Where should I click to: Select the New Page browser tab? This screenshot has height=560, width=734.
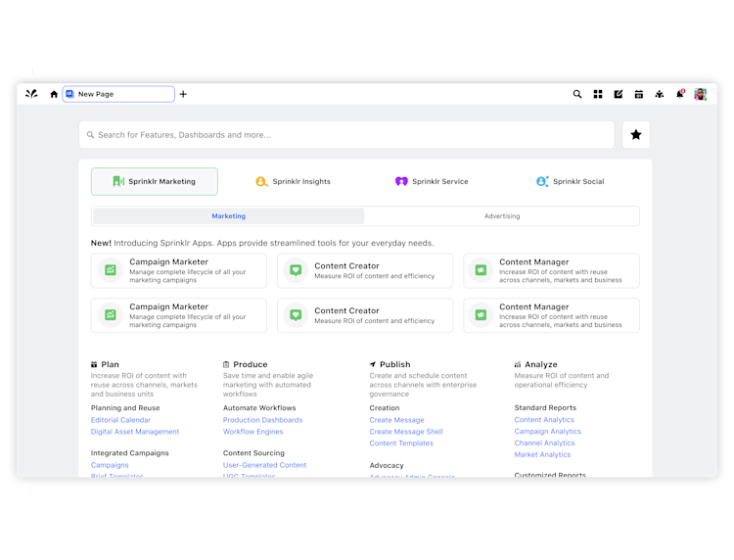(118, 94)
